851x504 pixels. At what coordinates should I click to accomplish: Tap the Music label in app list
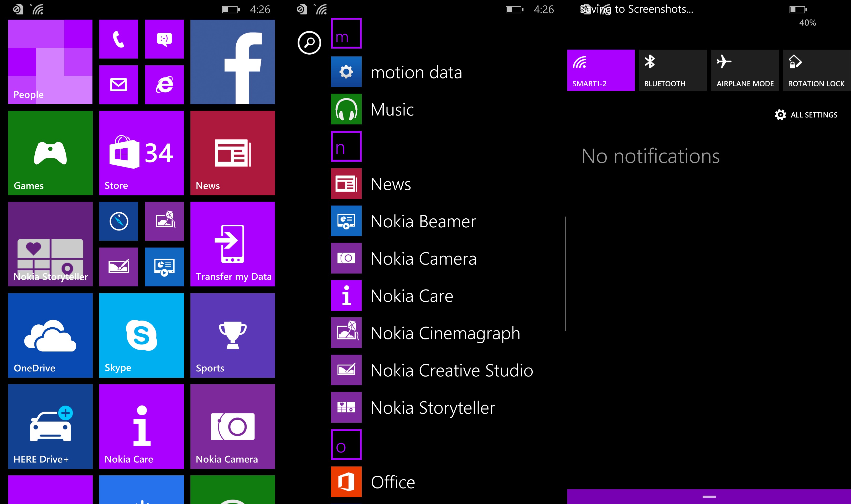click(392, 110)
